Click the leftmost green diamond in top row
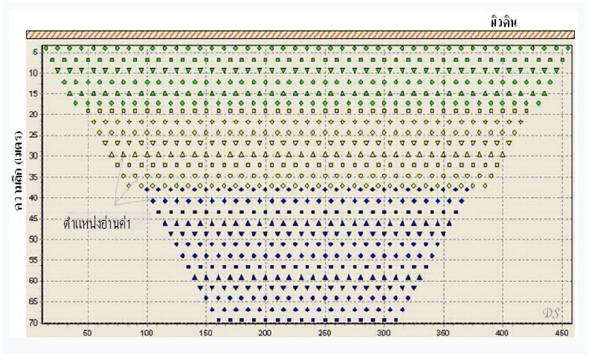Viewport: 598px width, 364px height. (x=46, y=48)
